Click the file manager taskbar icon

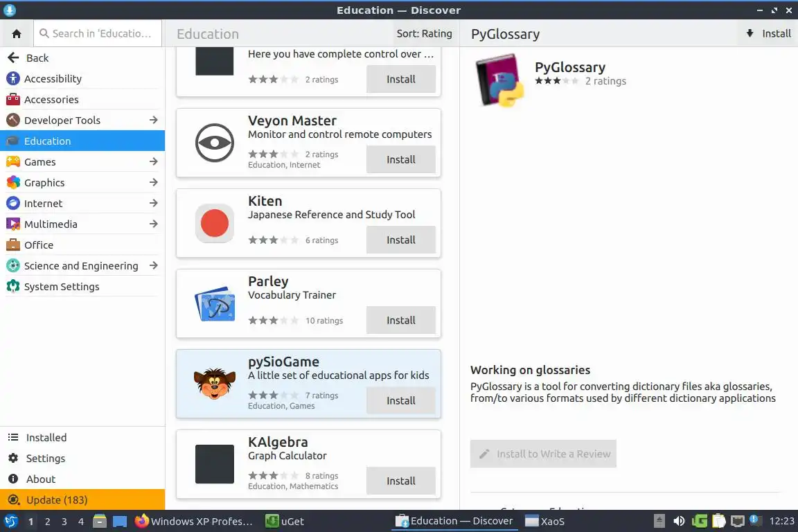coord(100,522)
